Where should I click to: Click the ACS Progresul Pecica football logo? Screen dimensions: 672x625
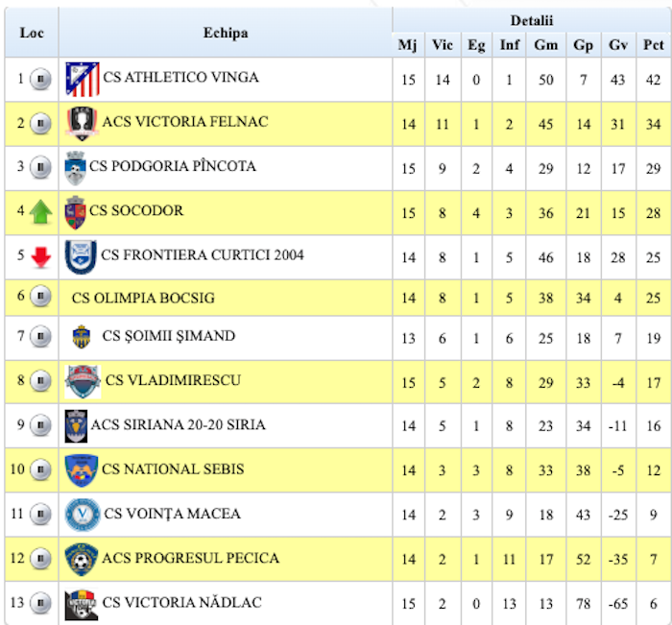pyautogui.click(x=81, y=560)
